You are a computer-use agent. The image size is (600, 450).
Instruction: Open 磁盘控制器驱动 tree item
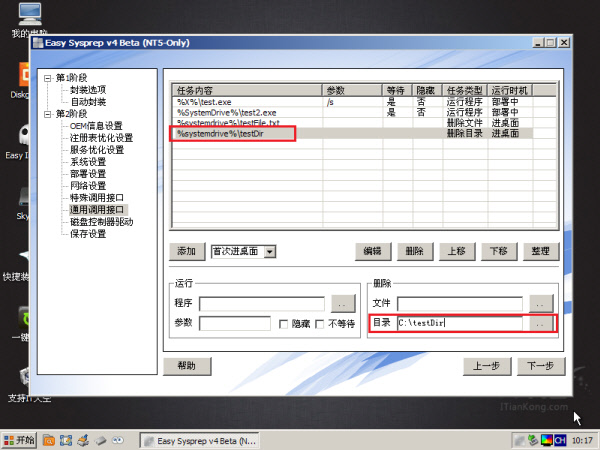(x=101, y=222)
